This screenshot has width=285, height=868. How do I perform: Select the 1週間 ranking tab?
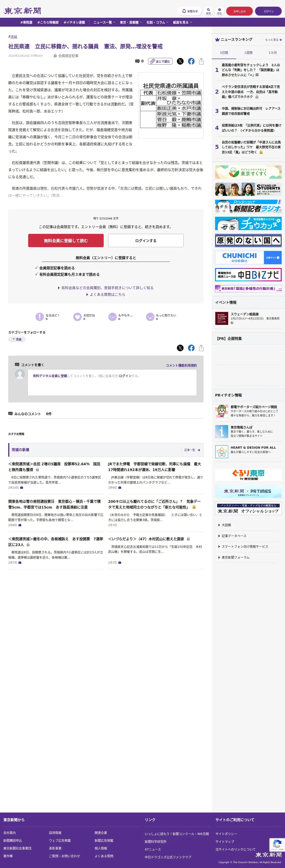click(x=248, y=53)
